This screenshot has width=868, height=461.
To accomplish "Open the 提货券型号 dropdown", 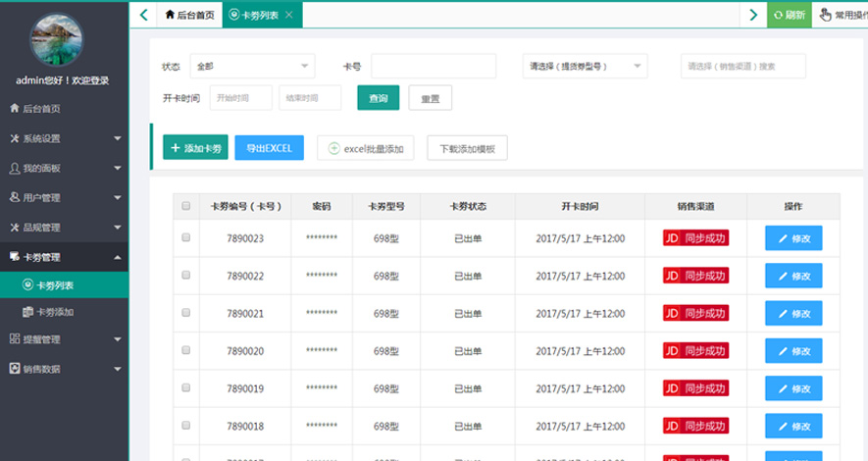I will pos(585,67).
